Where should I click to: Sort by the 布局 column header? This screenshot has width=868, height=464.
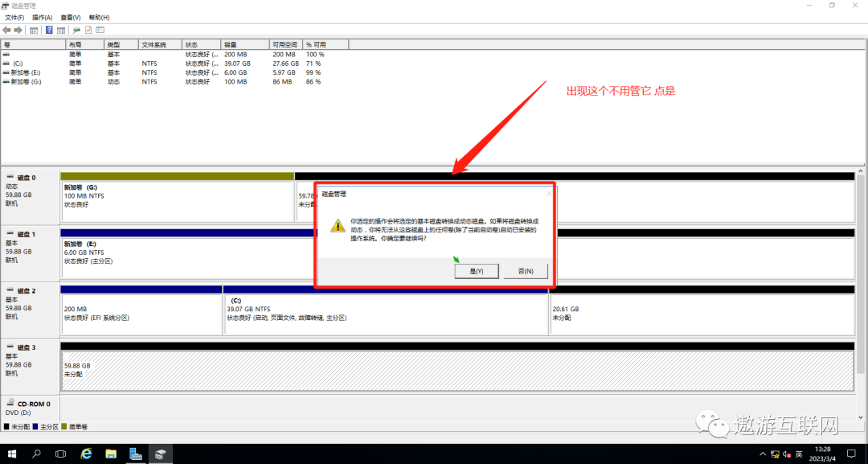click(84, 44)
